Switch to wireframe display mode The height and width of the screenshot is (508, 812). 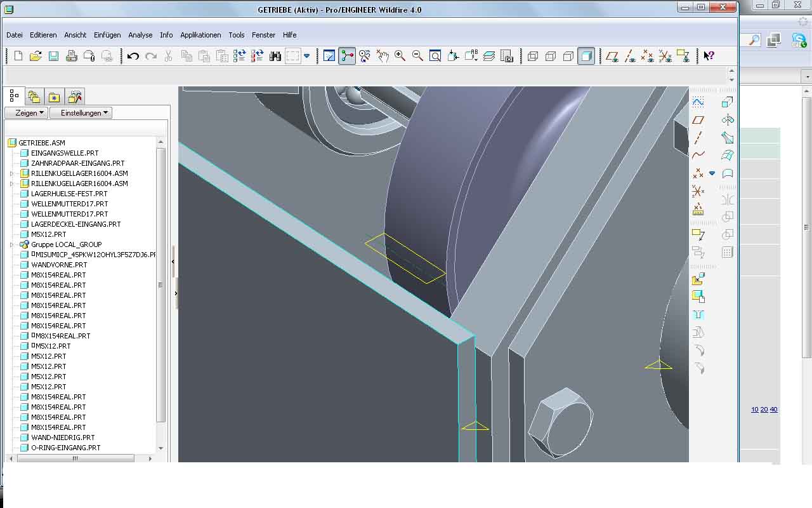tap(533, 56)
